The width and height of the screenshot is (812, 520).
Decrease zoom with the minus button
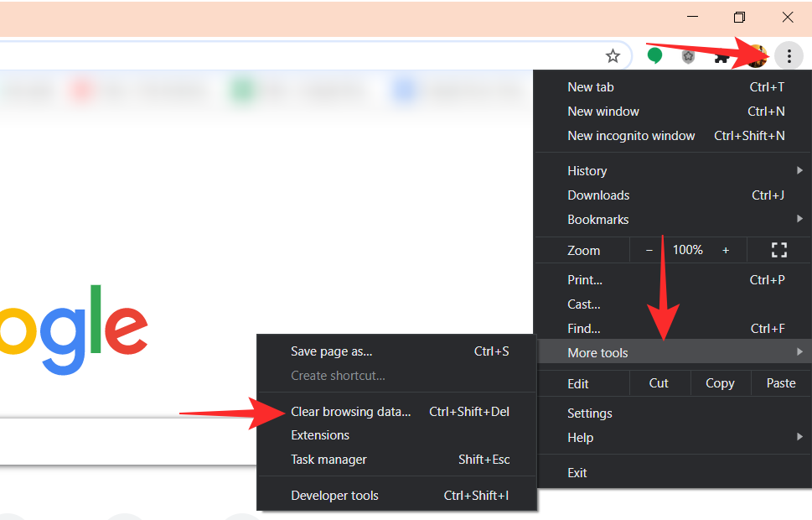tap(649, 251)
